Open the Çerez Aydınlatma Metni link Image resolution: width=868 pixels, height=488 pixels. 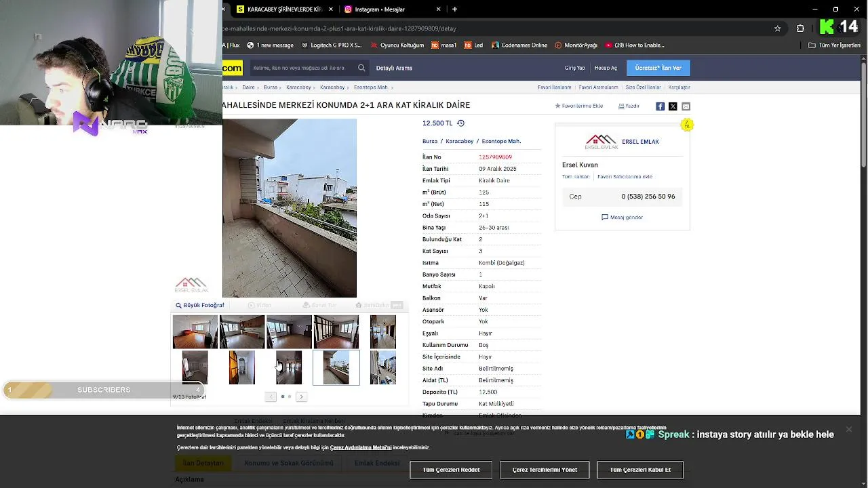click(x=361, y=447)
